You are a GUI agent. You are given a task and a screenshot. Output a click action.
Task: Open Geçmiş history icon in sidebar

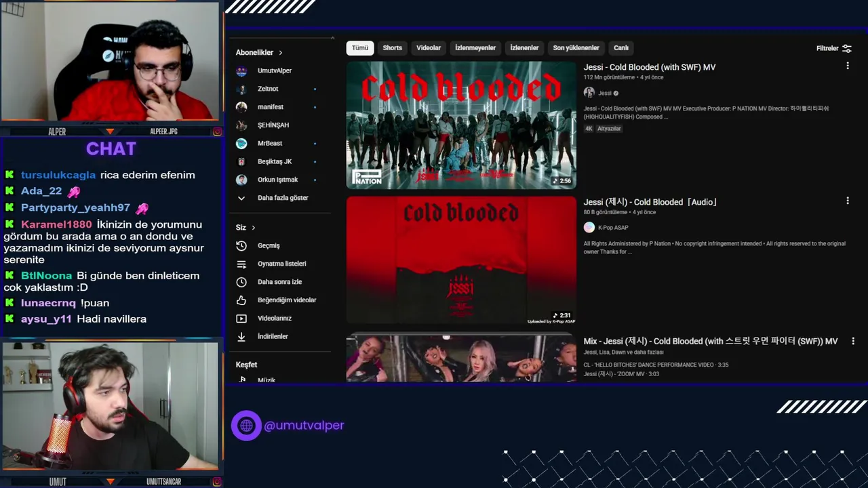click(x=241, y=245)
